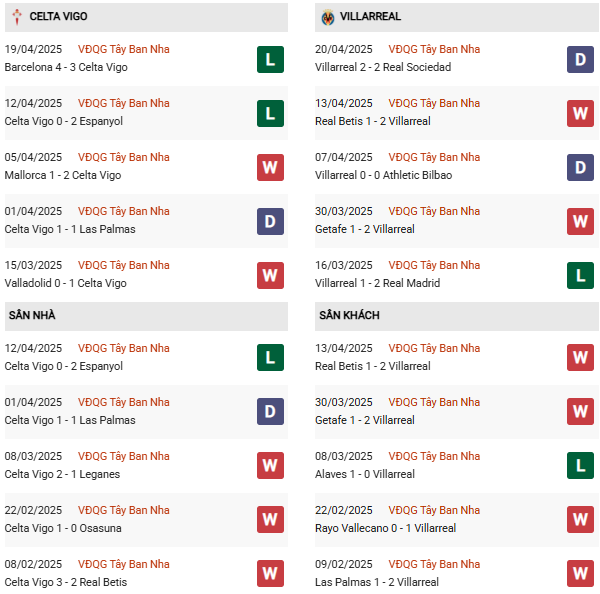Select the SÂN KHÁCH section header
The height and width of the screenshot is (594, 600).
pos(349,315)
